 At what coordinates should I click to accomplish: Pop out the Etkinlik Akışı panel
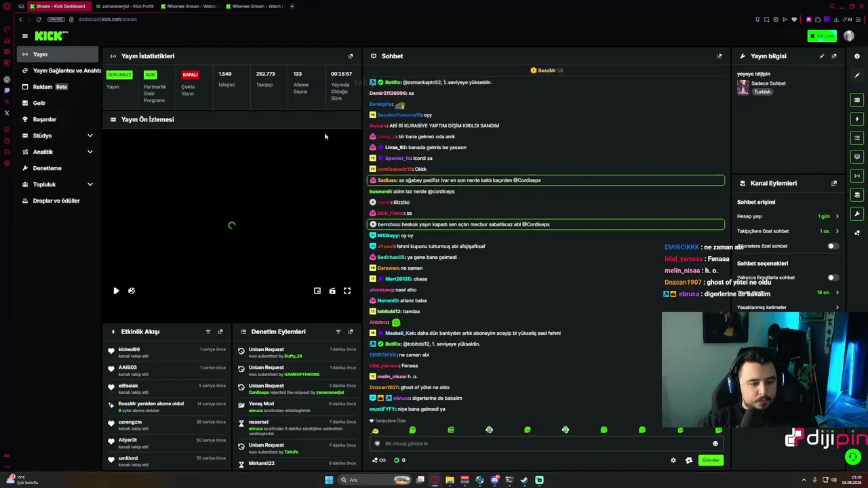tap(220, 331)
